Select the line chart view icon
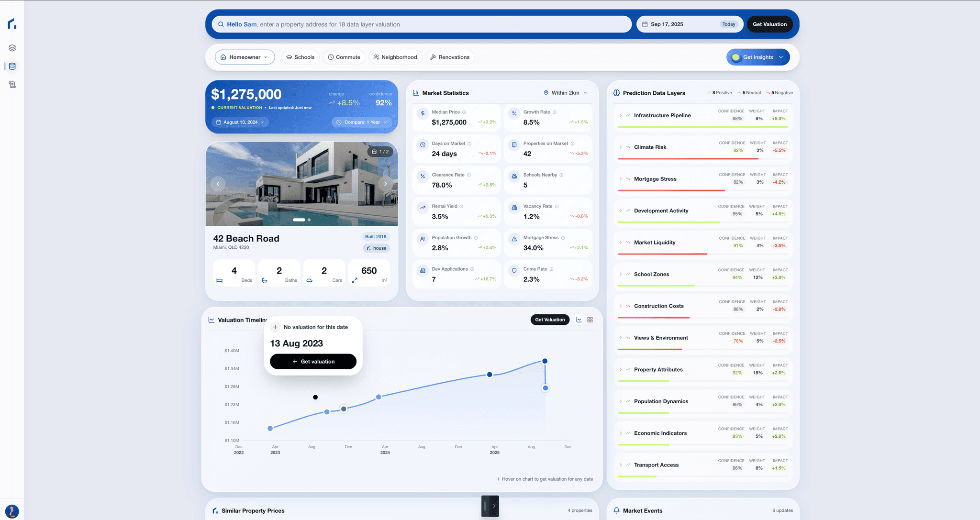This screenshot has width=980, height=520. point(579,320)
